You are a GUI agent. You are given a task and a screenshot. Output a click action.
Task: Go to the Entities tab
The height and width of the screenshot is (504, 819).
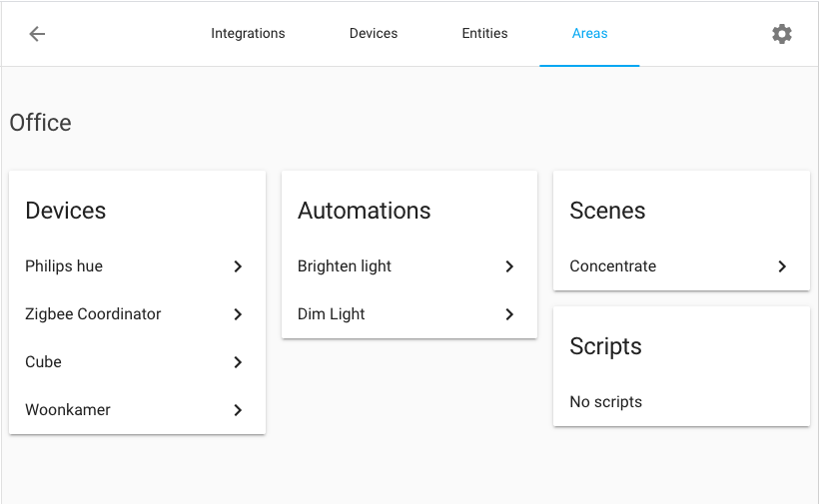[x=484, y=34]
